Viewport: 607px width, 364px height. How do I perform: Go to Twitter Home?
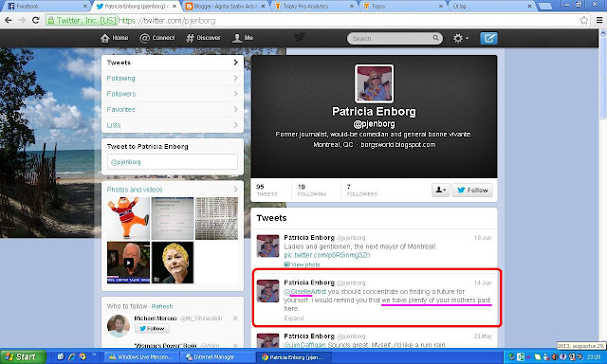(114, 38)
